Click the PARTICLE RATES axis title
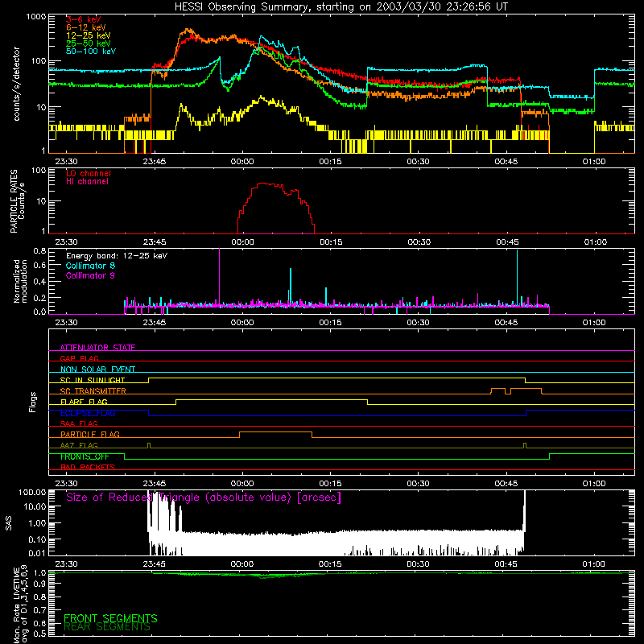This screenshot has height=644, width=644. (17, 201)
